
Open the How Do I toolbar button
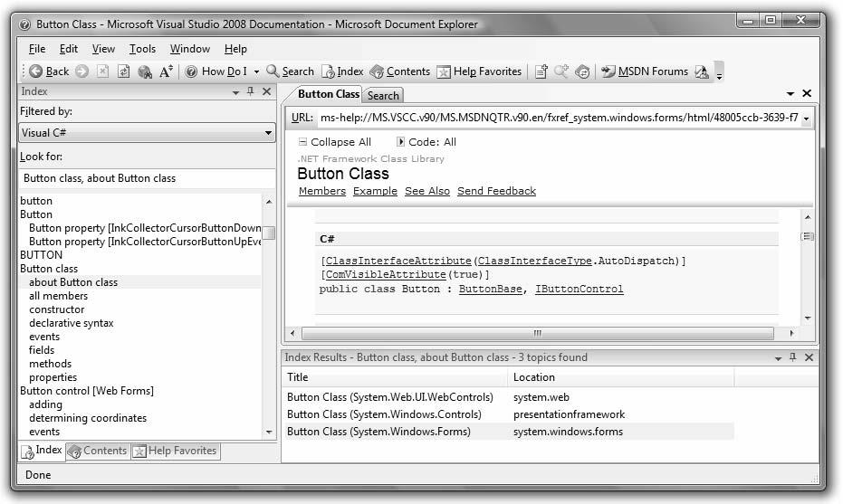pos(216,71)
